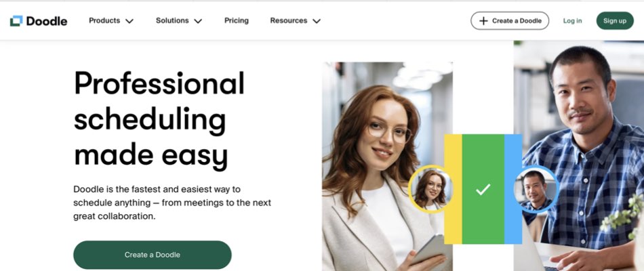This screenshot has width=644, height=271.
Task: Click the outlined Create a Doodle header button
Action: pos(510,20)
